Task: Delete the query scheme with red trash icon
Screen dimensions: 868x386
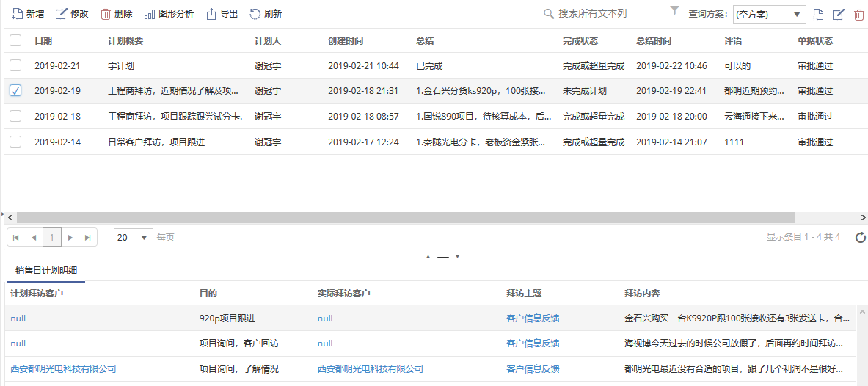Action: [x=858, y=15]
